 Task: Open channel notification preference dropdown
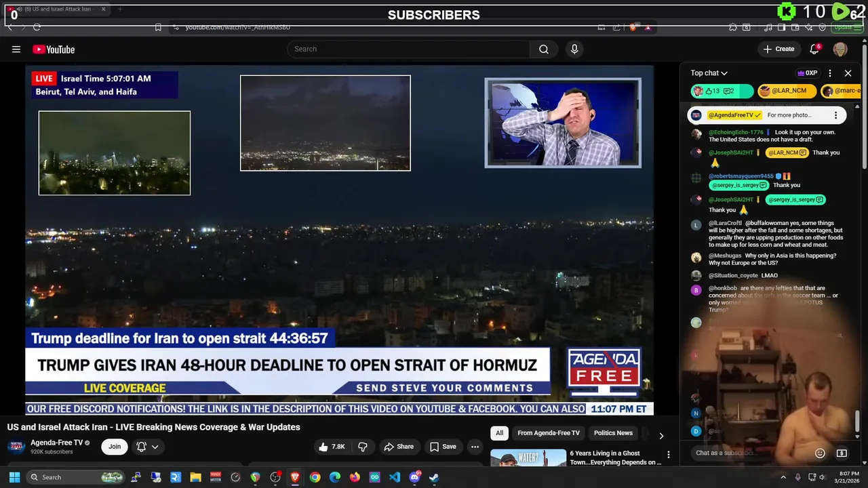148,447
